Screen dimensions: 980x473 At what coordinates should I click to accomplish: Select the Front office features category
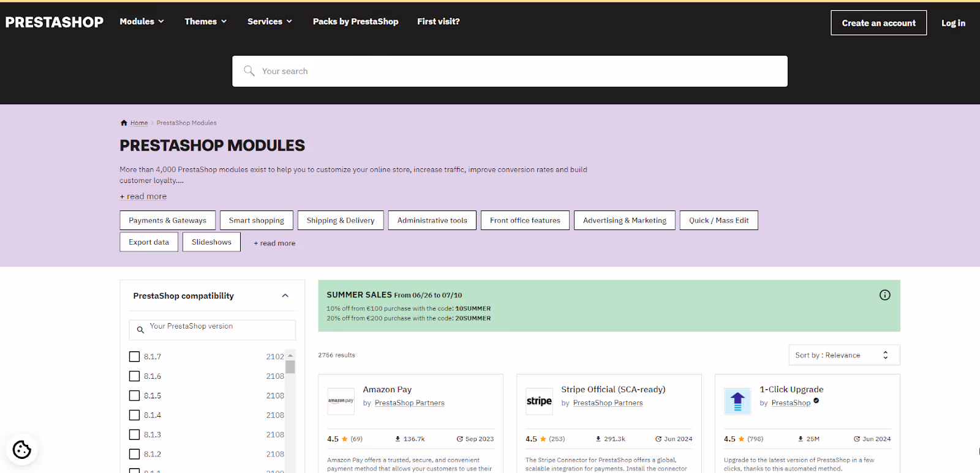tap(525, 220)
